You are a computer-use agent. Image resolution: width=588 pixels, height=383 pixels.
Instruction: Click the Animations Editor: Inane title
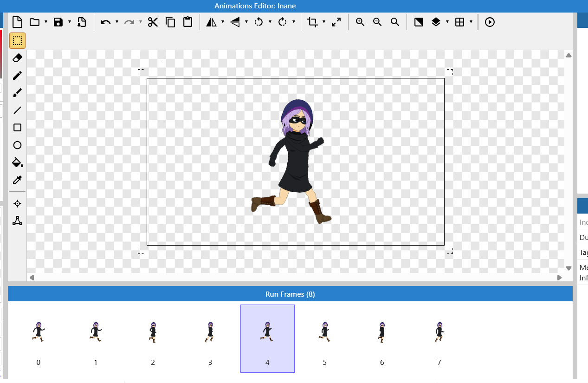pyautogui.click(x=255, y=6)
